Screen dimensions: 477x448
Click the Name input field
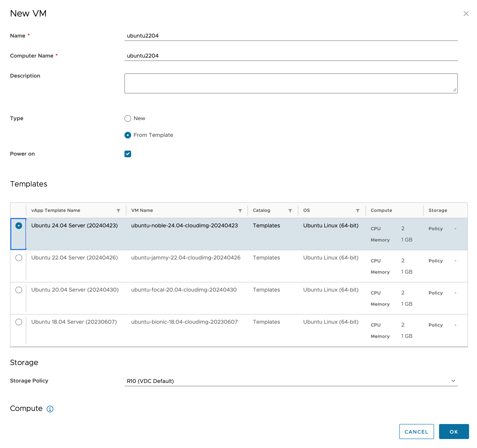click(291, 35)
